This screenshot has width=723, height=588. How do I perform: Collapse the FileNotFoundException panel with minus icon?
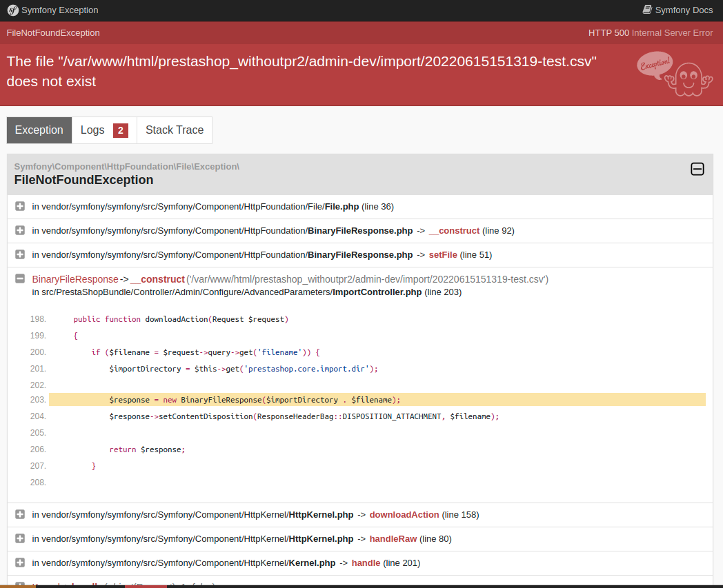[697, 169]
